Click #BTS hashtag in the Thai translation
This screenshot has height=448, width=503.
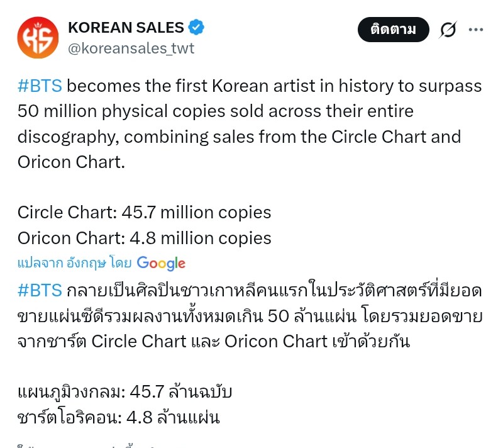pyautogui.click(x=41, y=291)
